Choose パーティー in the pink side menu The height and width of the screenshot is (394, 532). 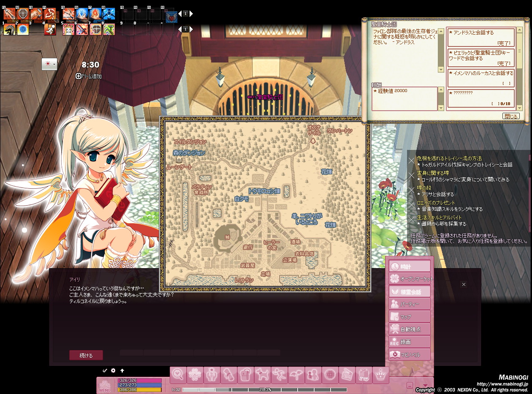coord(410,304)
